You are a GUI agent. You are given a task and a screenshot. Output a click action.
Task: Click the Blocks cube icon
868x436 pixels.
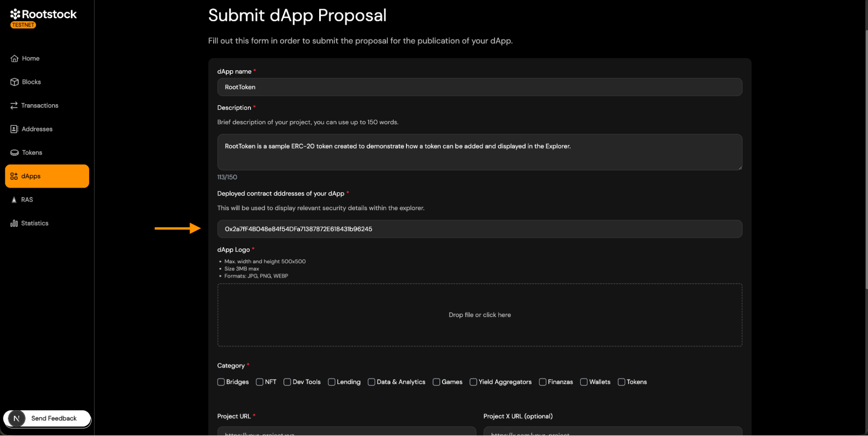14,82
